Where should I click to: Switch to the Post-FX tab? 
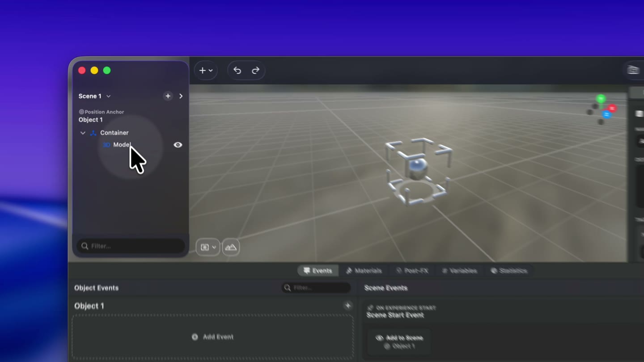[412, 271]
